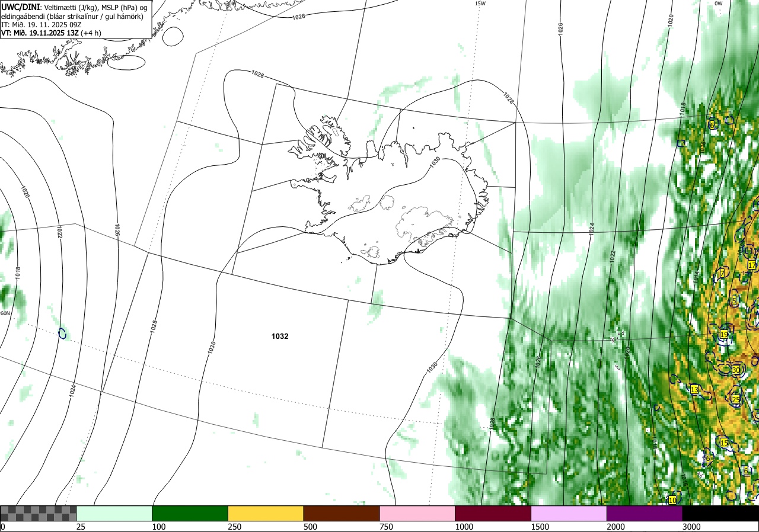Click the yellow lightning box labeled 5
Screen dimensions: 759x532
tap(734, 302)
